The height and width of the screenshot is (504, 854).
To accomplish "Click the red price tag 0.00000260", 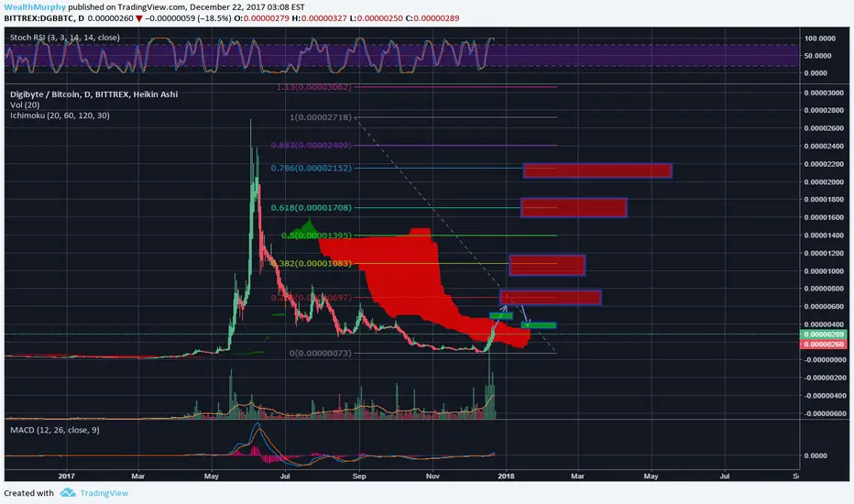I will [x=823, y=345].
